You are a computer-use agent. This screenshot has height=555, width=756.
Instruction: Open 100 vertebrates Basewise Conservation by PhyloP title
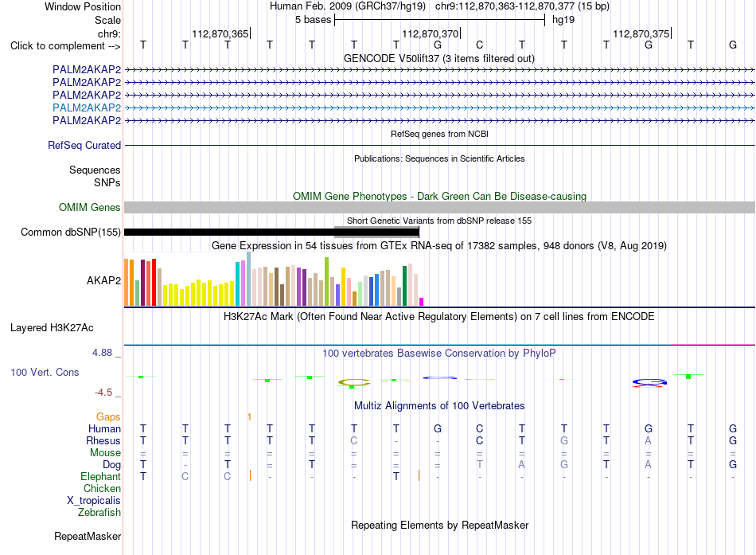pos(438,354)
